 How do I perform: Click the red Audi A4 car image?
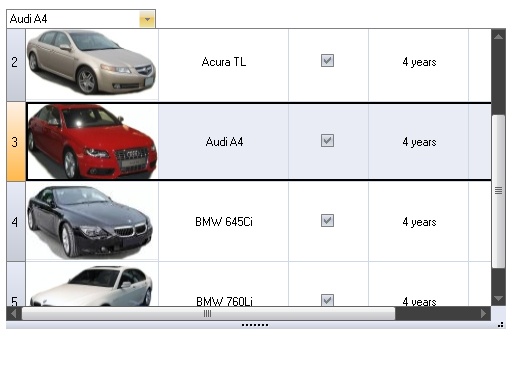pos(92,141)
